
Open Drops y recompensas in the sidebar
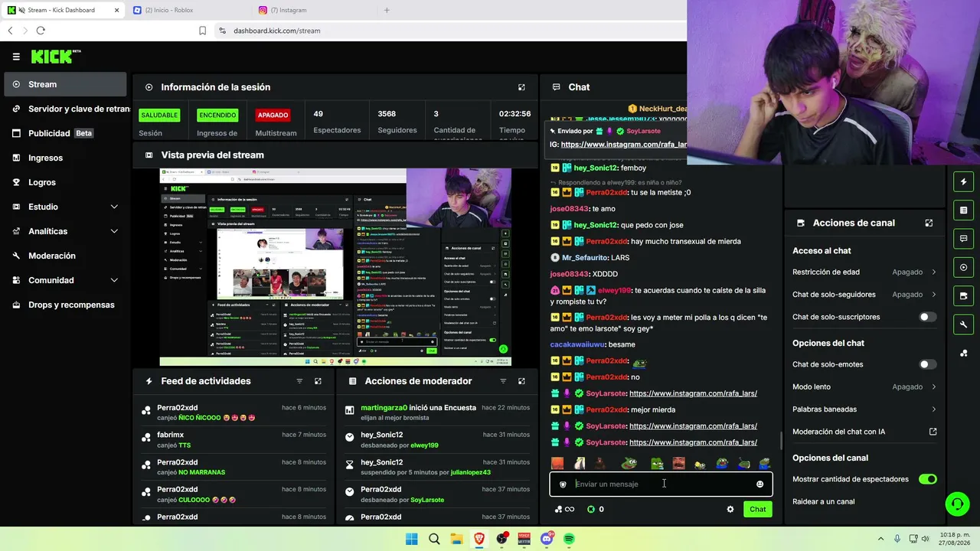(x=65, y=305)
